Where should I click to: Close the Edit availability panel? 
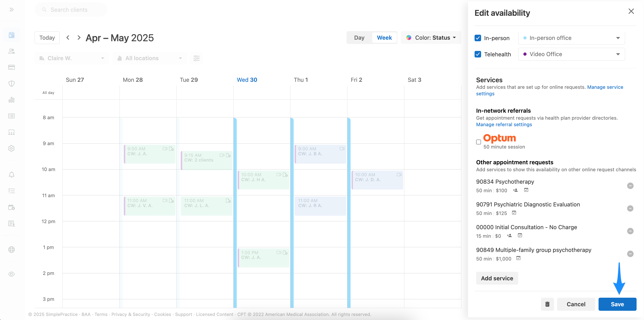[631, 11]
